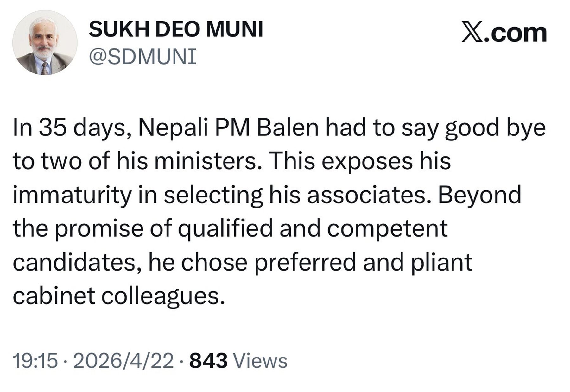Image resolution: width=570 pixels, height=392 pixels.
Task: Open the @SDMUNI handle link
Action: tap(142, 57)
